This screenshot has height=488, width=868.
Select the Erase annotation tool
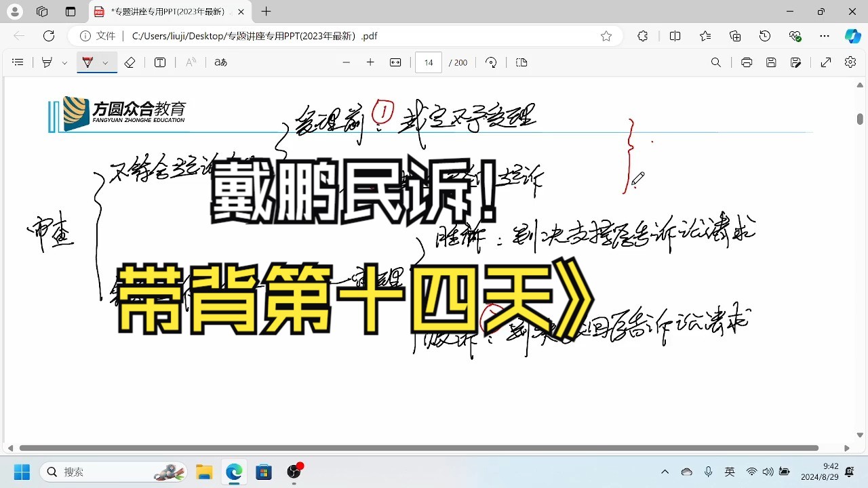pyautogui.click(x=130, y=62)
